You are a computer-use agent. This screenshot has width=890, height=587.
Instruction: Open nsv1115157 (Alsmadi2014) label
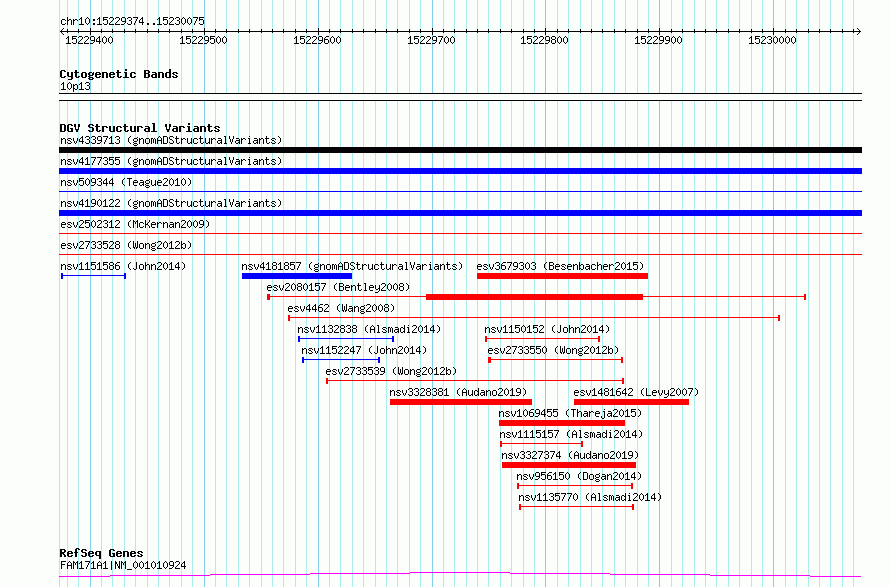571,434
